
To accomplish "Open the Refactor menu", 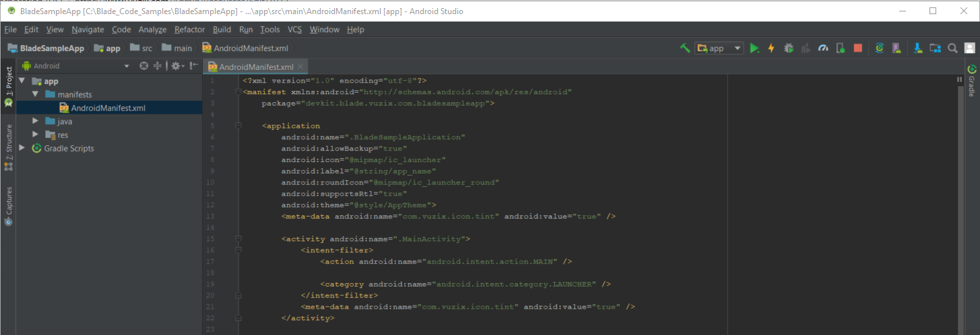I will tap(190, 30).
